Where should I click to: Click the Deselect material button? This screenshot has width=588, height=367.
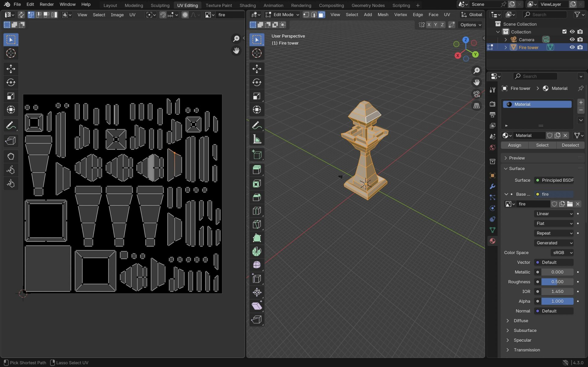570,145
